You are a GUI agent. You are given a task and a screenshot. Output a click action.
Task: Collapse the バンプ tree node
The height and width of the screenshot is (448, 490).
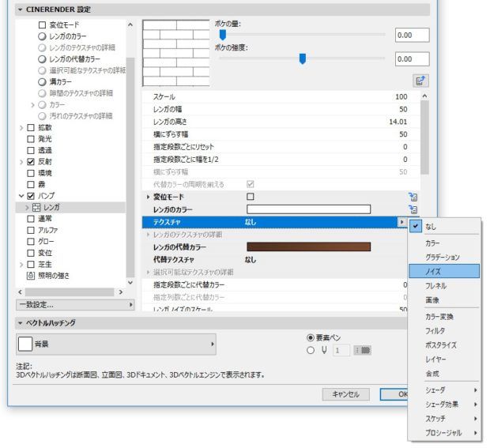[x=21, y=196]
